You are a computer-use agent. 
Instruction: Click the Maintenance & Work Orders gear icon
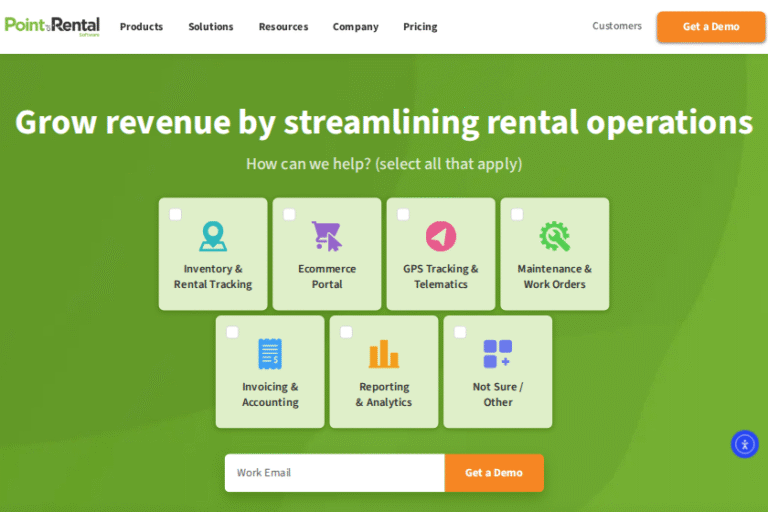(554, 236)
